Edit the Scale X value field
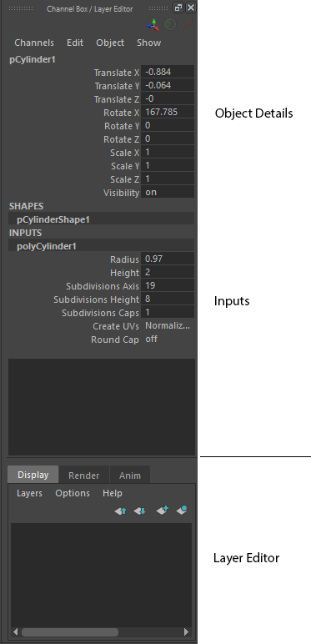The image size is (311, 644). coord(168,152)
